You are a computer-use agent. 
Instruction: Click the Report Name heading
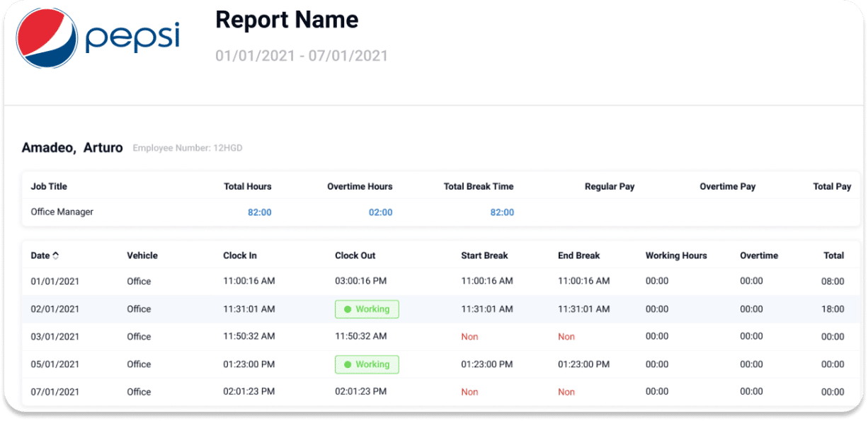[287, 20]
